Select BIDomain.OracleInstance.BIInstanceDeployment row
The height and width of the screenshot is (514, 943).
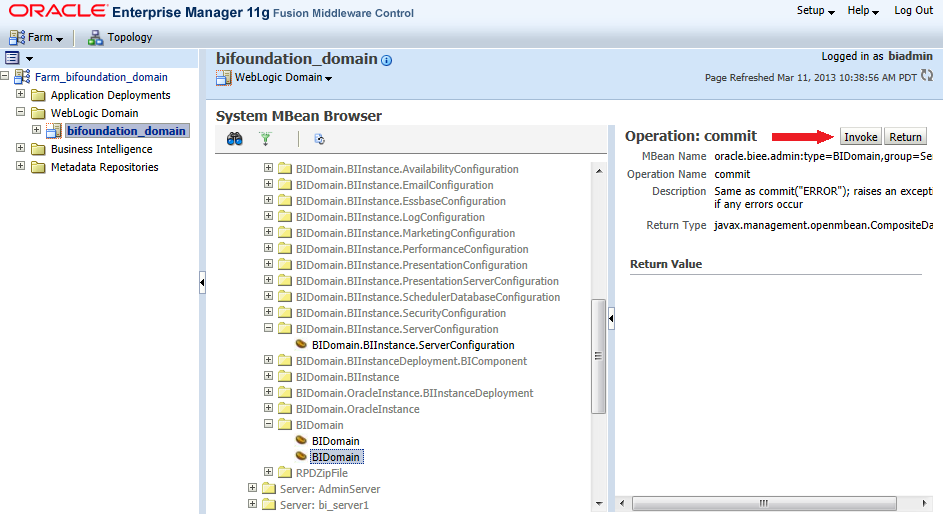[414, 393]
